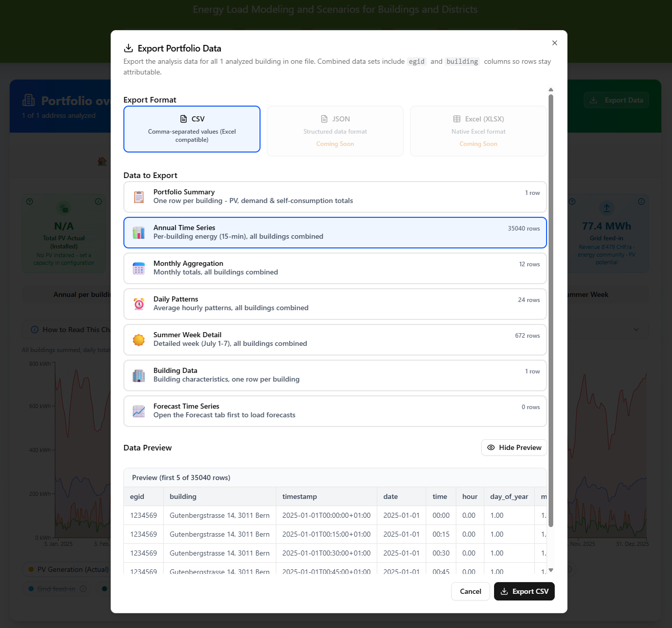
Task: Click the scrollbar down arrow in the dialog
Action: (x=551, y=570)
